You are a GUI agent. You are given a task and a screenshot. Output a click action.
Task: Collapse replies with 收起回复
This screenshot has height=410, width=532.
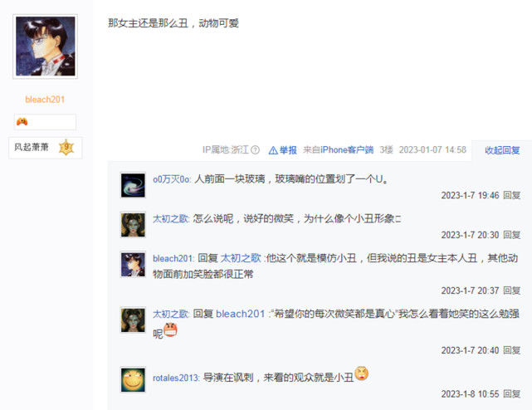(x=502, y=150)
